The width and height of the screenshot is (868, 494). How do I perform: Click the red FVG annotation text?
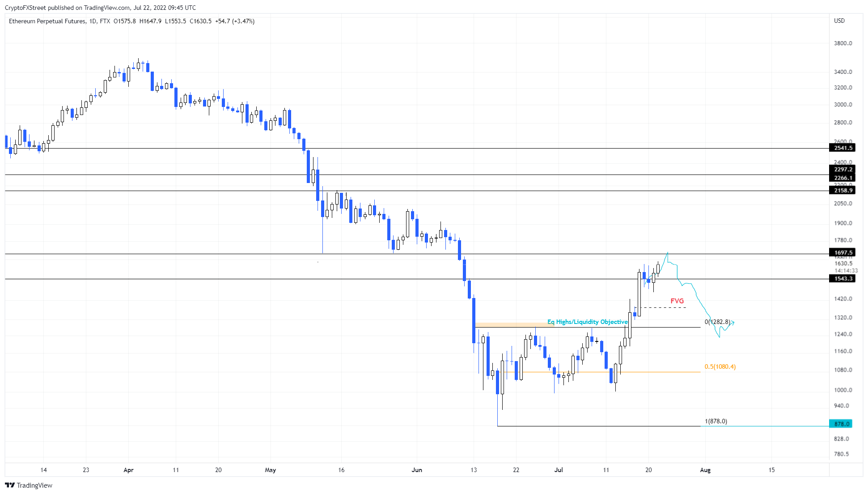click(x=677, y=301)
